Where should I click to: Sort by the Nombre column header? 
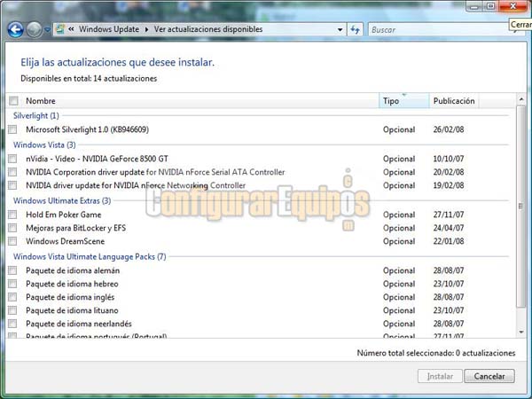coord(41,101)
